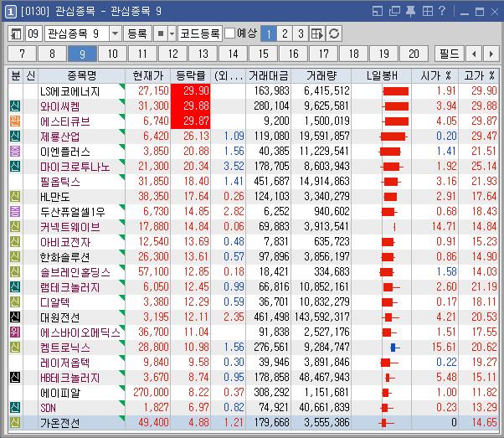Screen dimensions: 504x438
Task: Open the dropdown arrow next to stop button
Action: coord(172,33)
